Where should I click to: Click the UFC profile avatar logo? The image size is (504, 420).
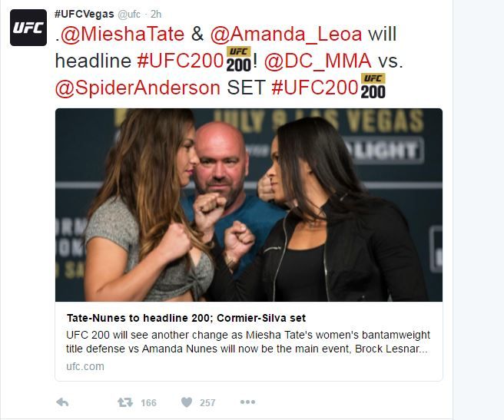pyautogui.click(x=28, y=28)
